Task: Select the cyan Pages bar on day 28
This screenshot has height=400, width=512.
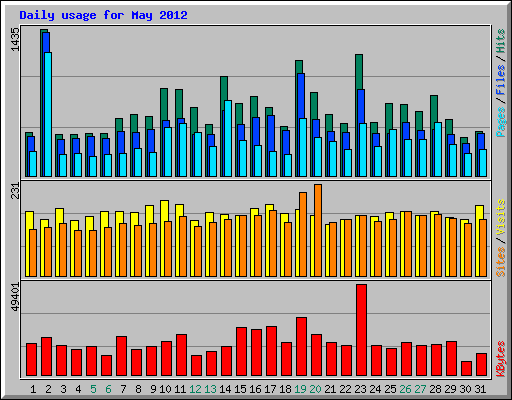Action: (438, 149)
